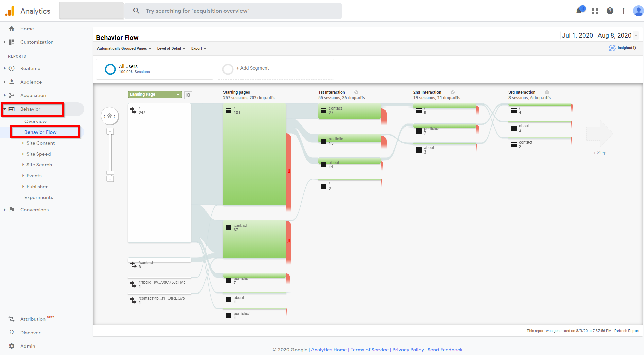Open the three-dot overflow menu
This screenshot has width=644, height=355.
(x=624, y=11)
